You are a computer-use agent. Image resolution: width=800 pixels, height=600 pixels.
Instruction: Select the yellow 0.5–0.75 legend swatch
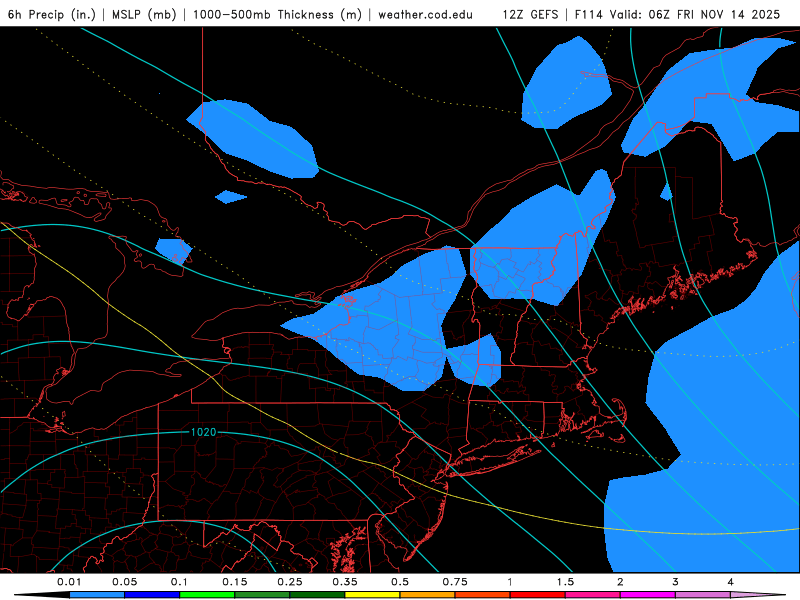pyautogui.click(x=372, y=595)
